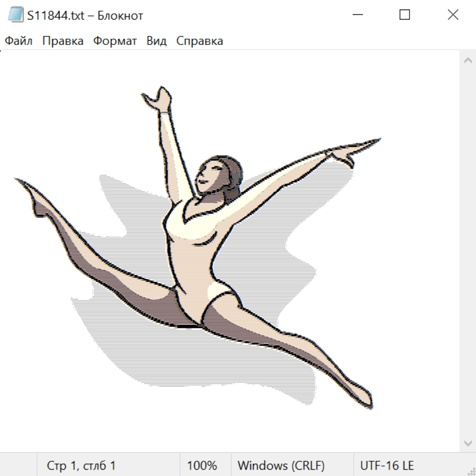Click the resize grip in bottom-right corner
This screenshot has height=476, width=476.
(x=471, y=471)
